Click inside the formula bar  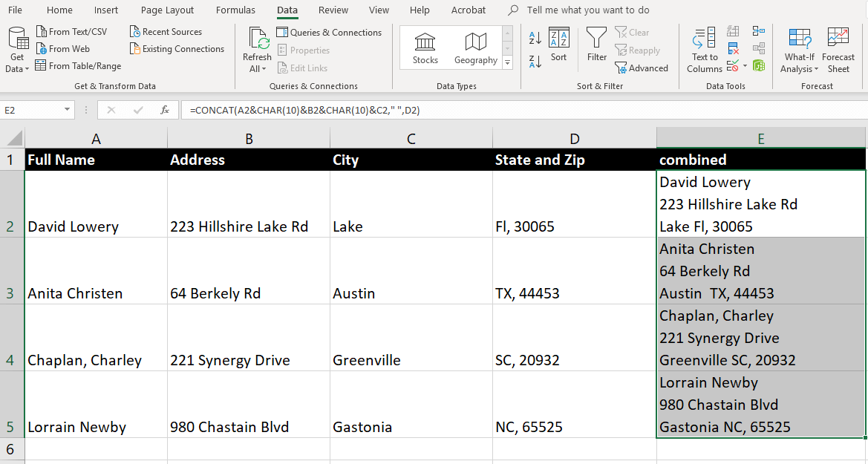pos(520,110)
